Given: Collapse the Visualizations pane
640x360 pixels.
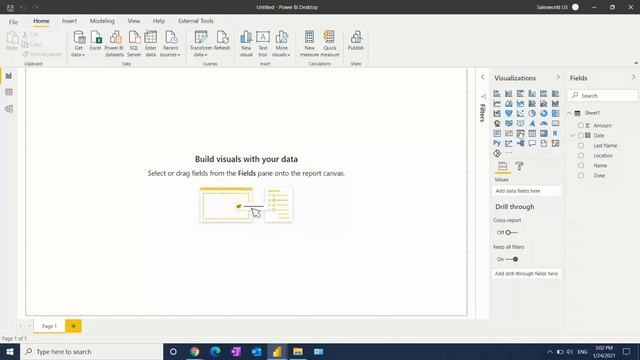Looking at the screenshot, I should pos(558,77).
